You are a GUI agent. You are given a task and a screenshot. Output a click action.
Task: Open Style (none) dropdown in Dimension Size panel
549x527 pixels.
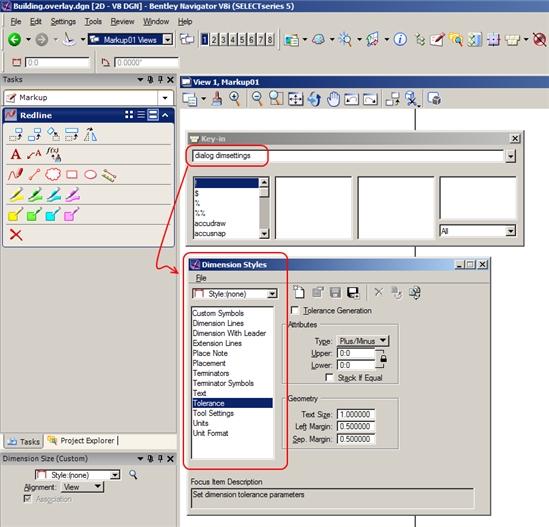(114, 475)
